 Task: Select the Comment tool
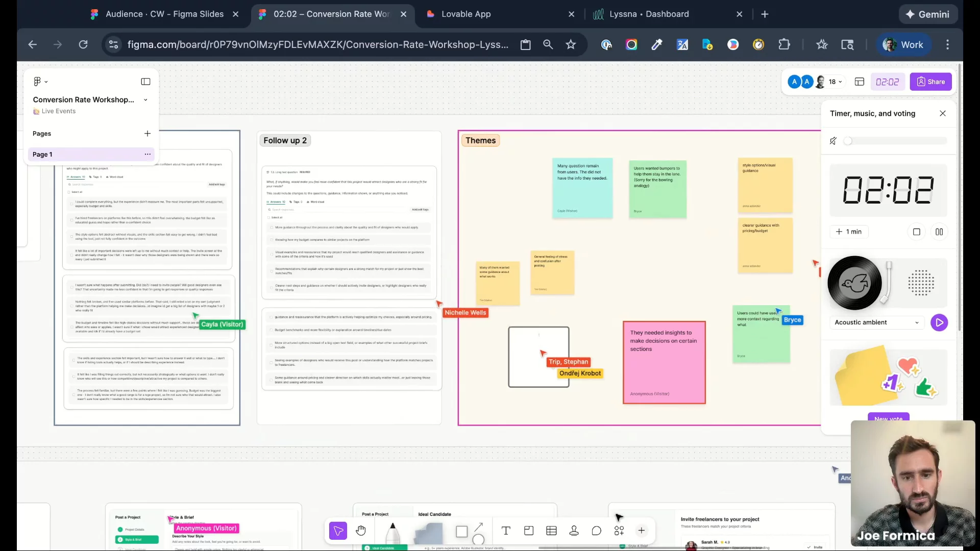(596, 531)
